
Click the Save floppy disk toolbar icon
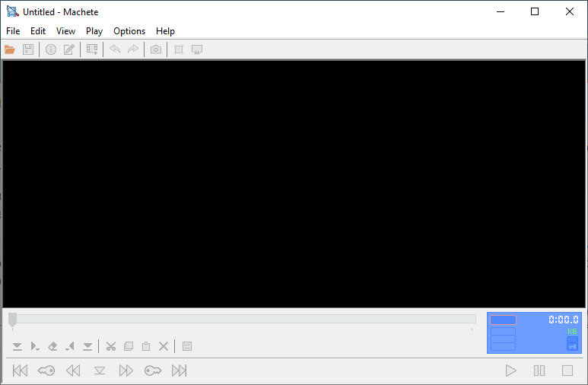coord(28,49)
